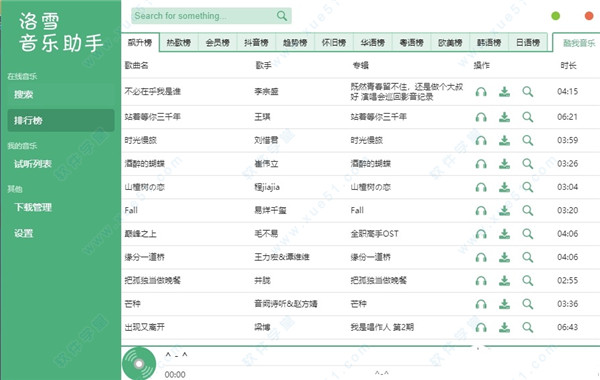Click magnifier icon in the Fall row
Screen dimensions: 600x380
coord(528,210)
